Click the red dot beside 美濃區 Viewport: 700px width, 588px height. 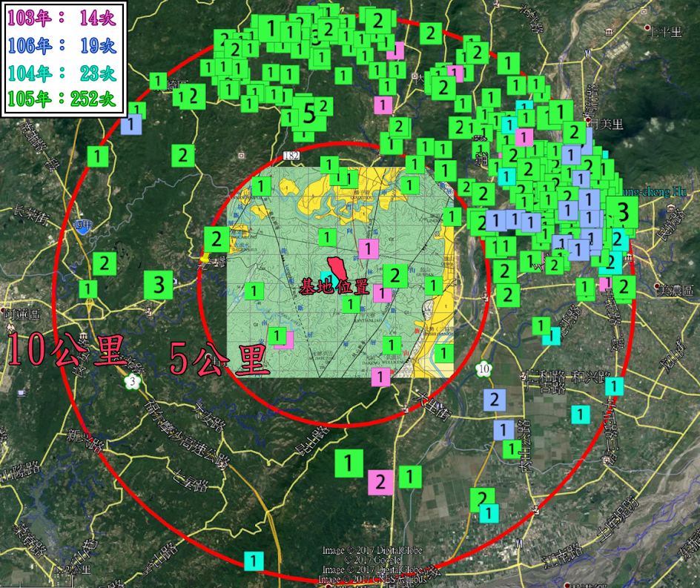(x=657, y=286)
